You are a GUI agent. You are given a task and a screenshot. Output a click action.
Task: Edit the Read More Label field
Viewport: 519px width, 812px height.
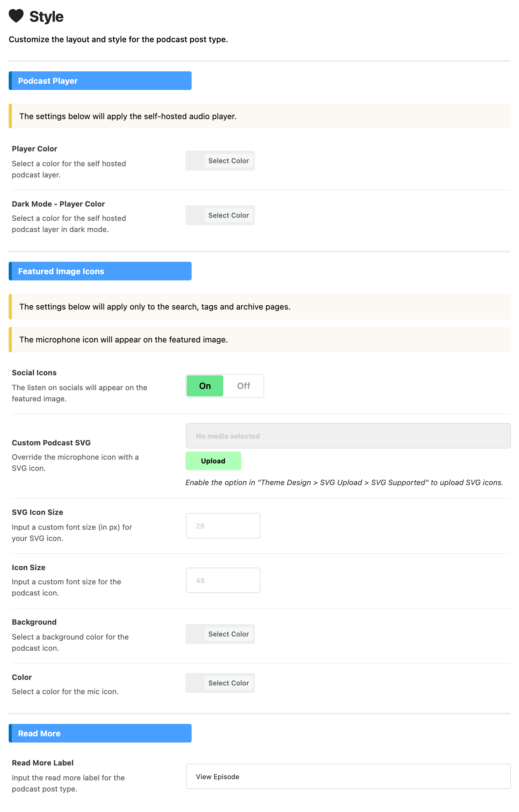348,776
